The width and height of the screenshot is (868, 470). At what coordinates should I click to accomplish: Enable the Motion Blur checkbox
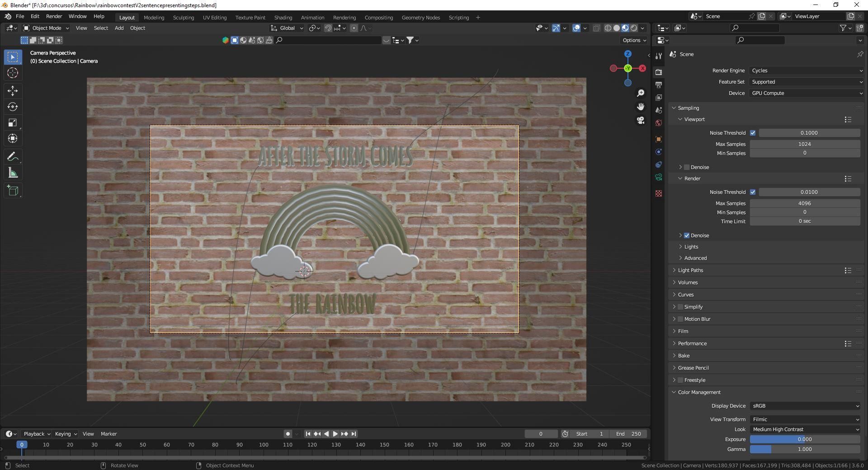[x=680, y=319]
